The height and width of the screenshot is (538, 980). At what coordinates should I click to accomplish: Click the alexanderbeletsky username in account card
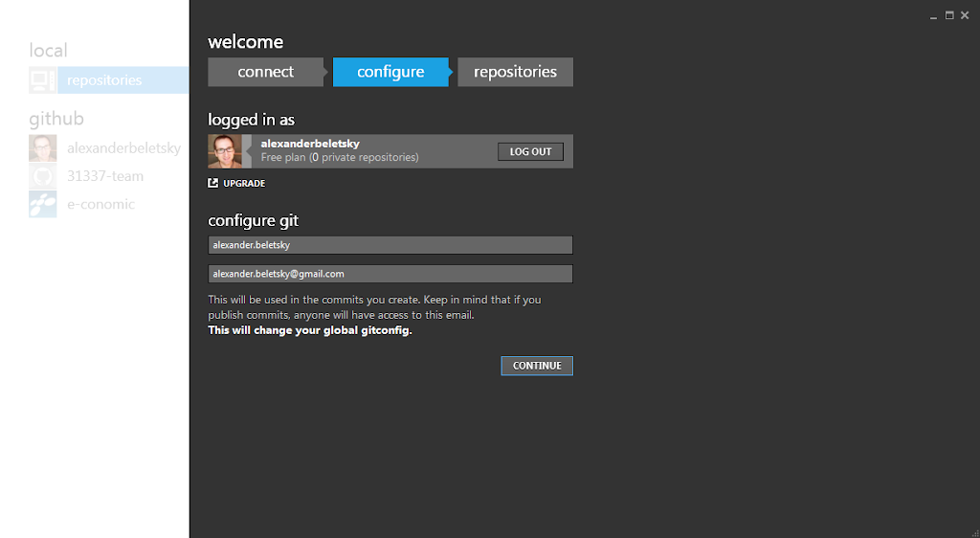310,144
